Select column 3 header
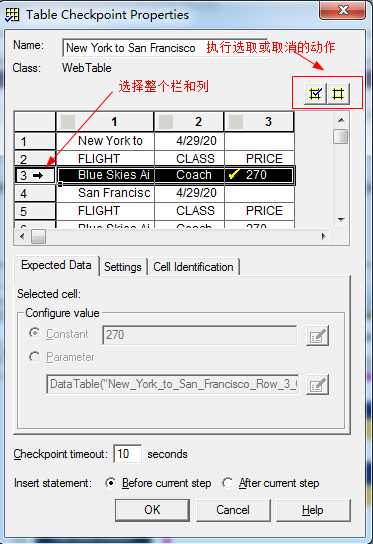Viewport: 373px width, 544px height. pyautogui.click(x=259, y=122)
